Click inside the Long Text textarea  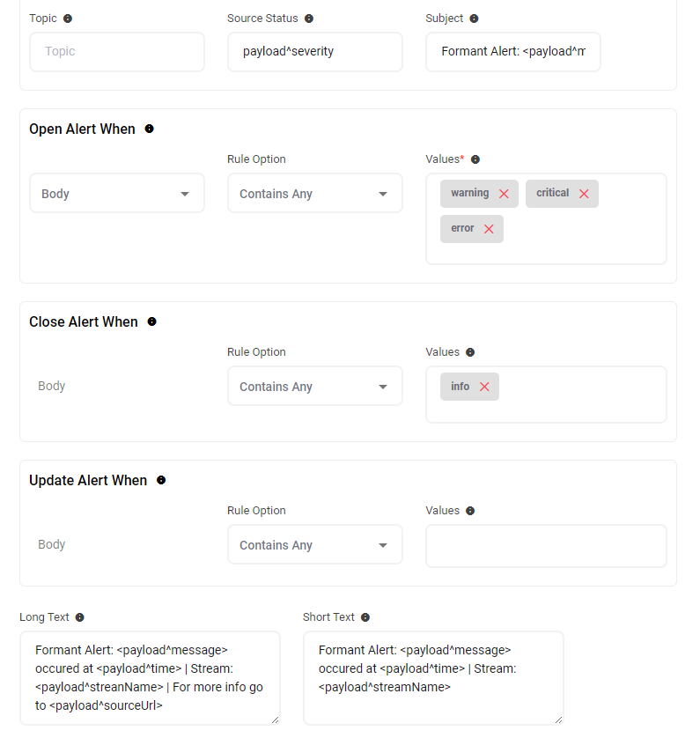coord(150,677)
